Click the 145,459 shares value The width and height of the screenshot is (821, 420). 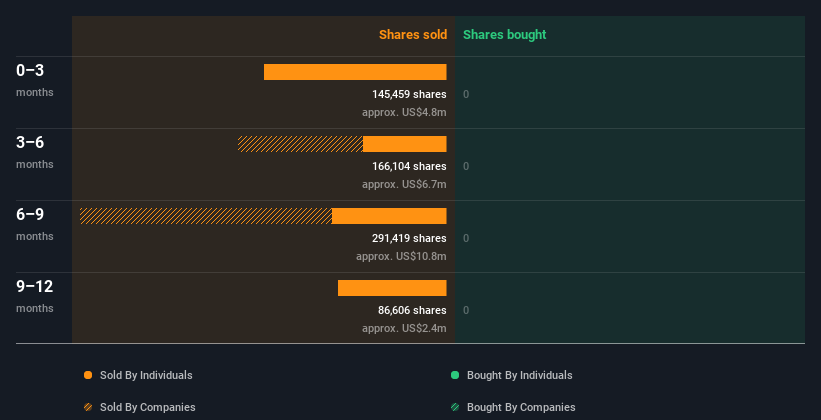point(409,94)
